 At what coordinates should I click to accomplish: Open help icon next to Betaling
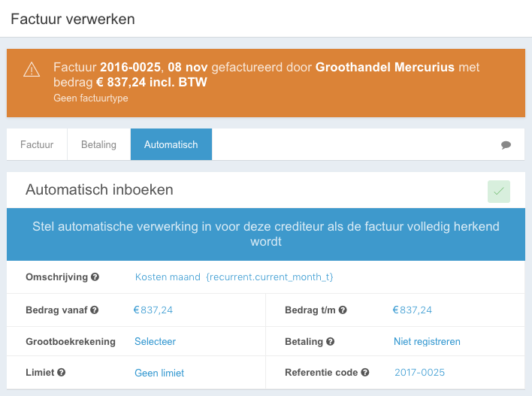[330, 341]
